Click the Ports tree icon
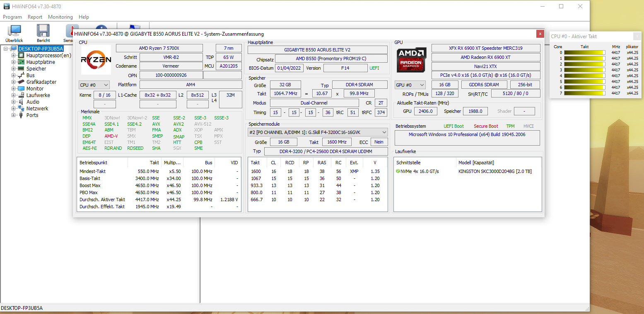 pos(21,115)
